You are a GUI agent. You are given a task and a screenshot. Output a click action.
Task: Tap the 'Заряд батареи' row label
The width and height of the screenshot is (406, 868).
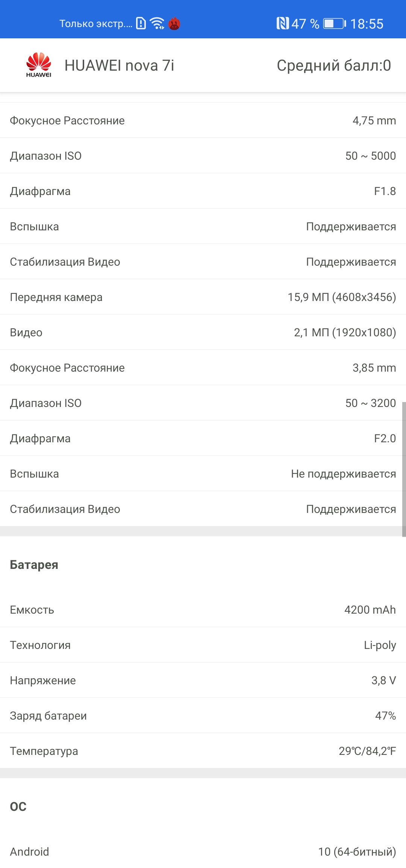click(x=48, y=716)
